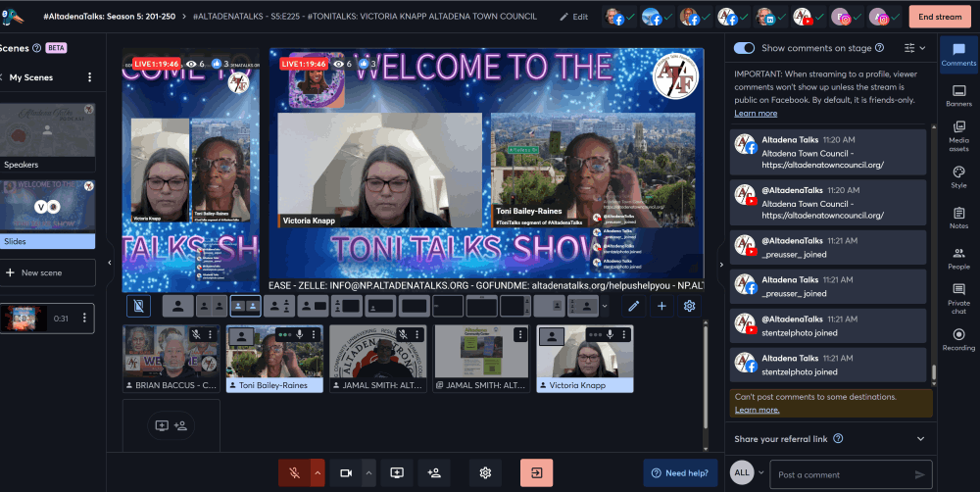Unmute the microphone in the bottom toolbar
Viewport: 980px width, 492px height.
coord(293,473)
